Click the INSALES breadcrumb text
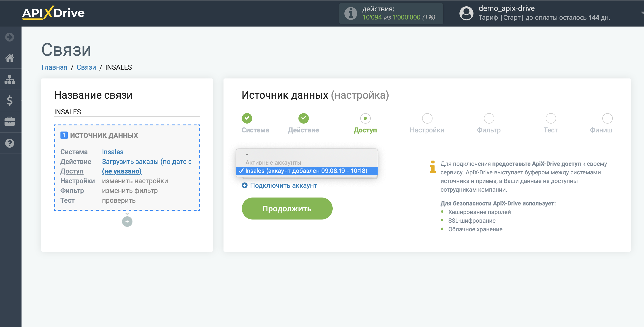 pyautogui.click(x=118, y=67)
